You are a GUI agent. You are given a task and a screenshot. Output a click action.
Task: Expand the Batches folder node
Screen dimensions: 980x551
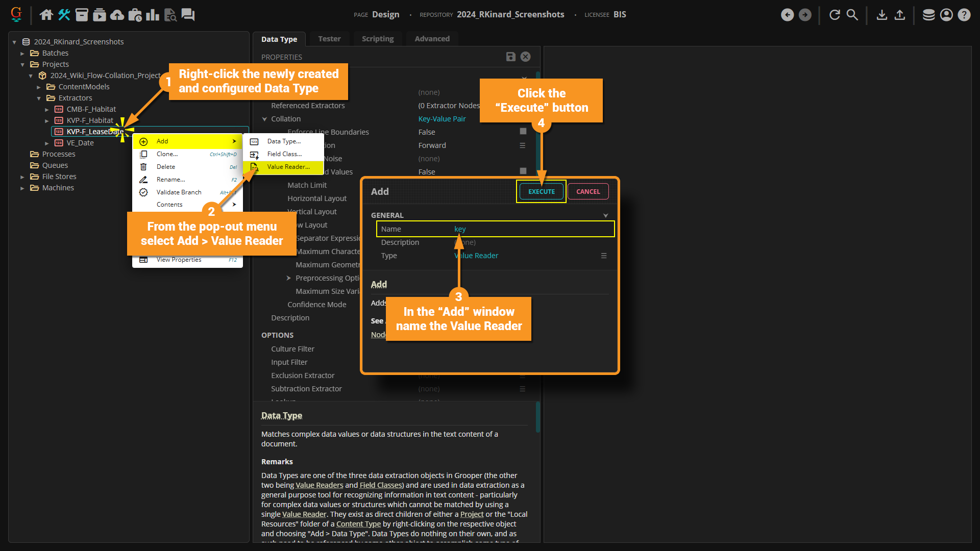[x=22, y=53]
